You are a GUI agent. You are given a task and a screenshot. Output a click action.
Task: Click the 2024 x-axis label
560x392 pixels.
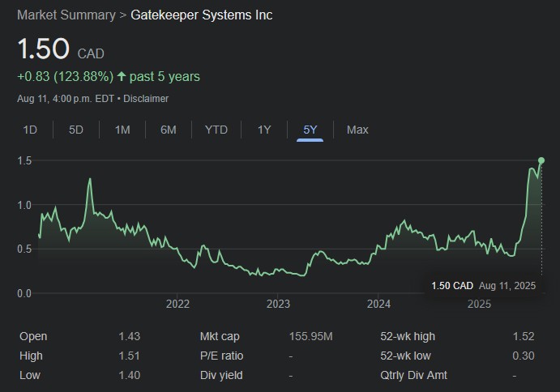point(378,304)
